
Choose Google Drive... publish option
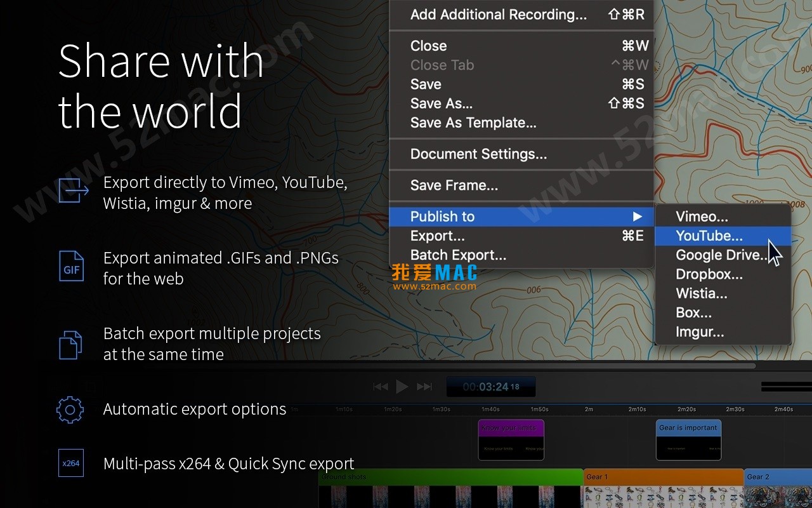point(723,255)
